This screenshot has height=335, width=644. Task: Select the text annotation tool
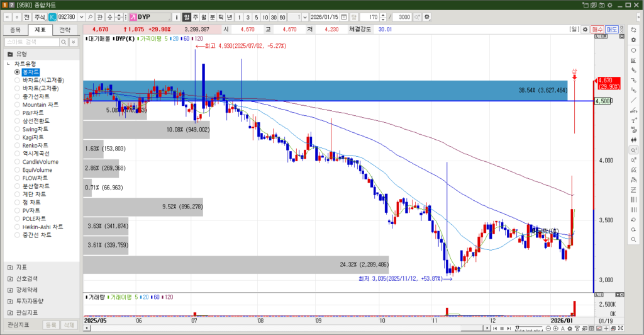pyautogui.click(x=633, y=120)
